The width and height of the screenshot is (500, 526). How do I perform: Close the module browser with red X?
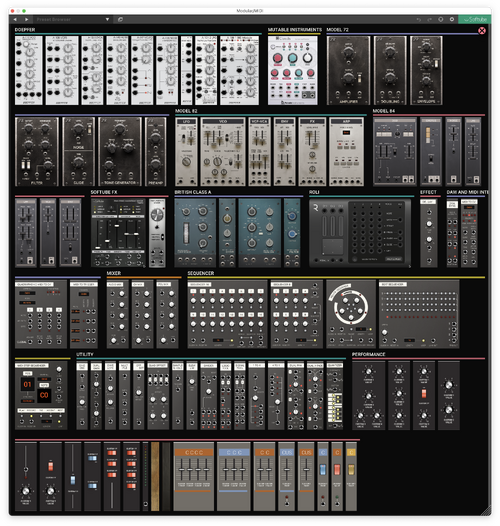coord(482,31)
